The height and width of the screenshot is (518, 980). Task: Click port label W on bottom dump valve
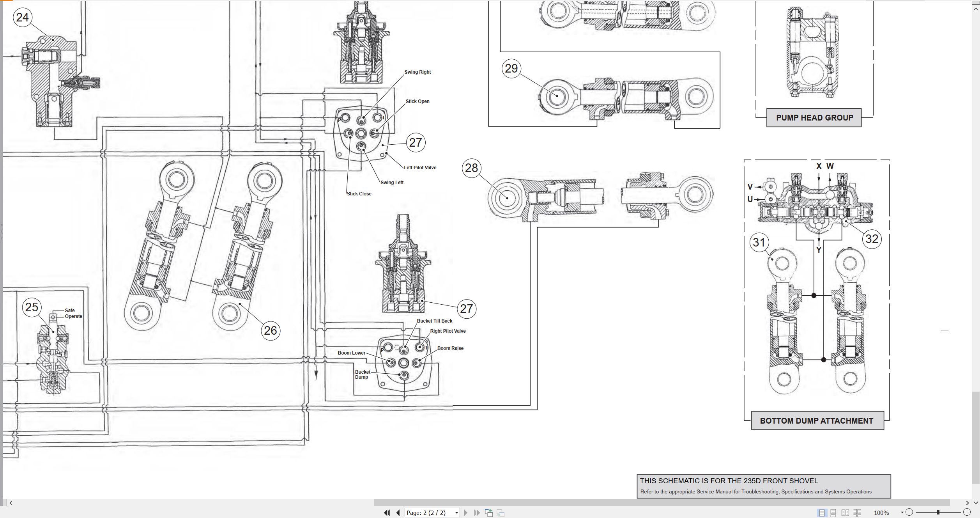pos(830,166)
